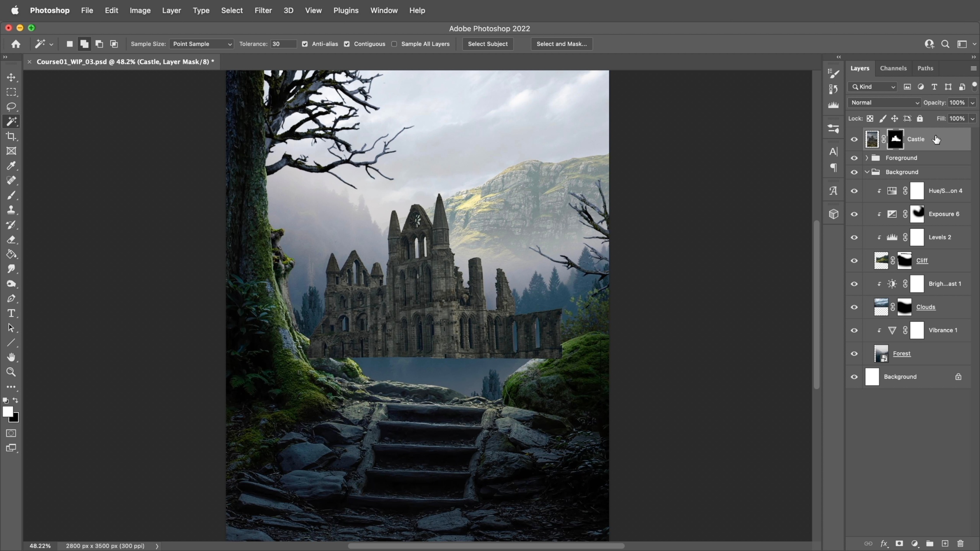Open the Filter menu
Viewport: 980px width, 551px height.
(263, 10)
